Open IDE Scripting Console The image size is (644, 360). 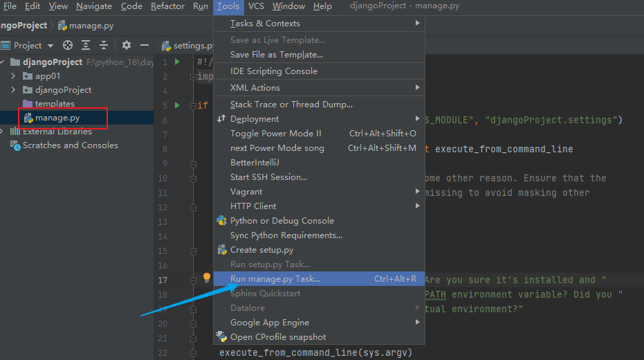(319, 71)
